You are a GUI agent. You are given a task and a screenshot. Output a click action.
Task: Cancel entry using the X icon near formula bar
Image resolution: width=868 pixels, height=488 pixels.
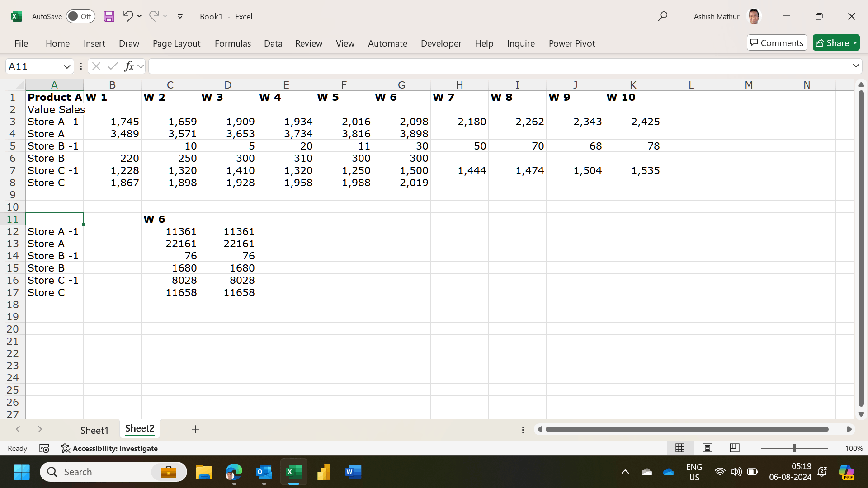[96, 66]
